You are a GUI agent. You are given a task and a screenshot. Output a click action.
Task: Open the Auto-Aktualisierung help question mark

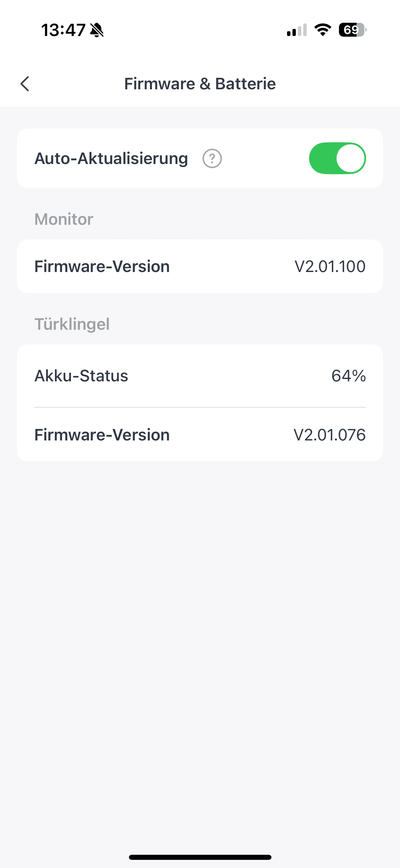click(212, 159)
